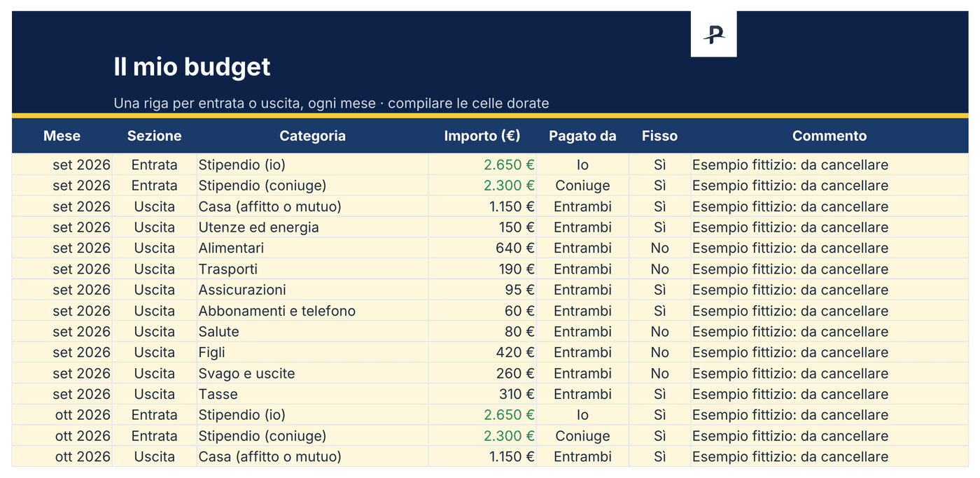Select the Alimentari category cell

[x=312, y=248]
